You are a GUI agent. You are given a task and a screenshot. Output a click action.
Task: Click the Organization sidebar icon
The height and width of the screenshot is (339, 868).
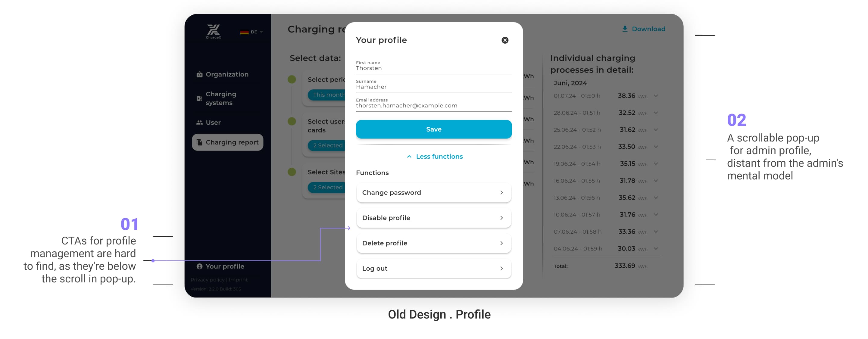coord(199,74)
